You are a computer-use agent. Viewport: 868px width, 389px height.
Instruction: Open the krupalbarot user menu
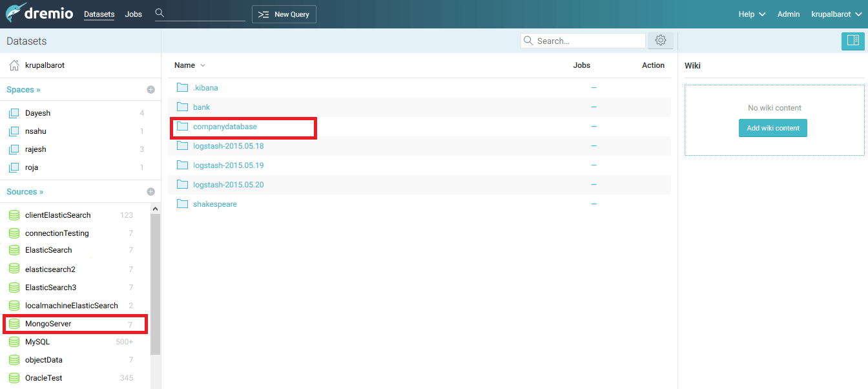coord(836,14)
